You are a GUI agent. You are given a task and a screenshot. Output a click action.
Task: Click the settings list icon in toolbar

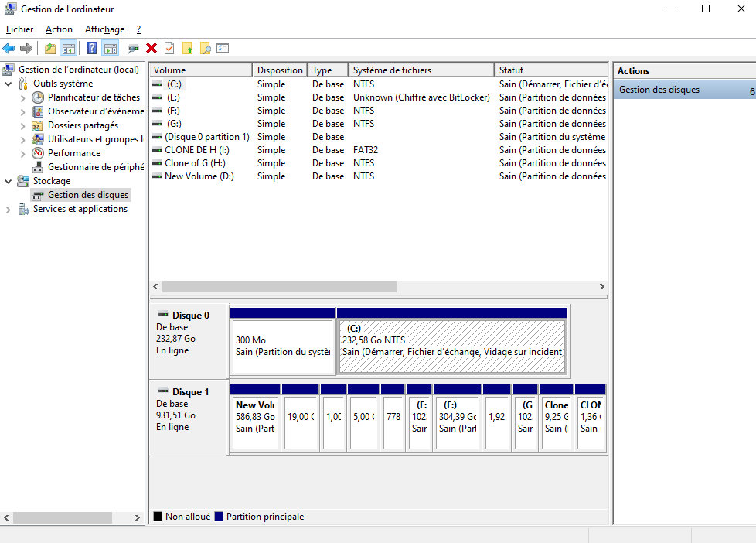tap(223, 49)
